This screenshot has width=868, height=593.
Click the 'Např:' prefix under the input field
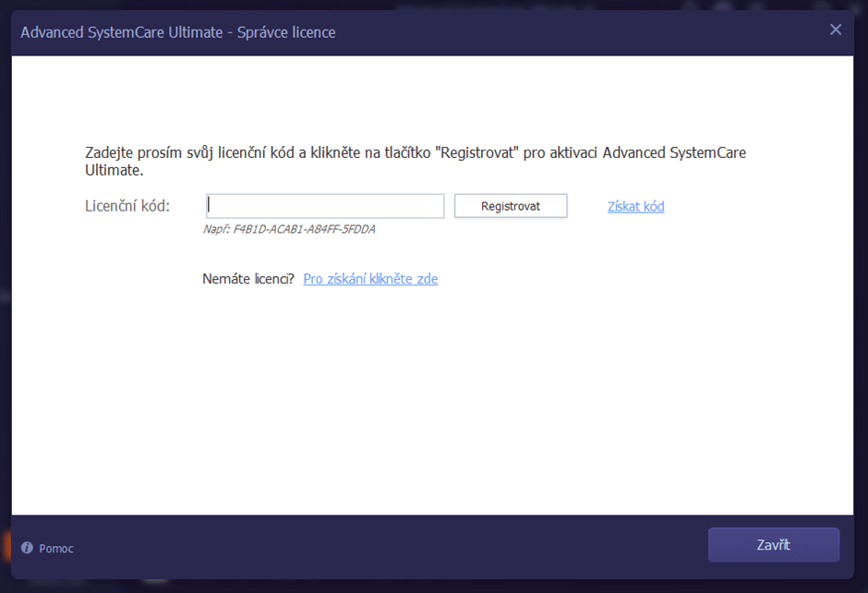point(216,229)
